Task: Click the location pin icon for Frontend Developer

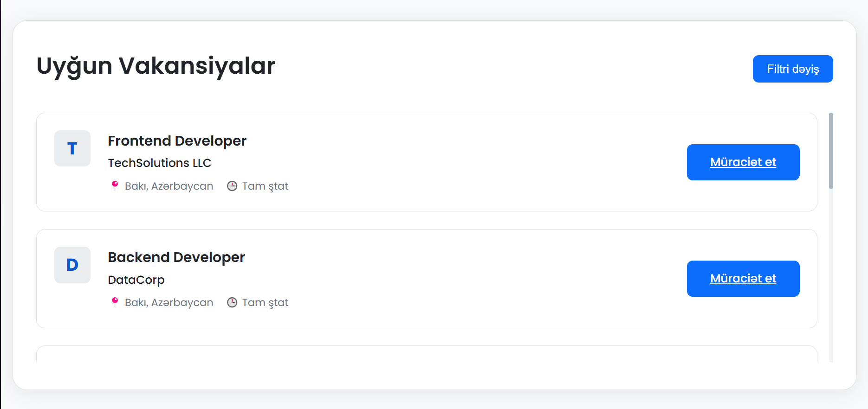Action: (x=115, y=185)
